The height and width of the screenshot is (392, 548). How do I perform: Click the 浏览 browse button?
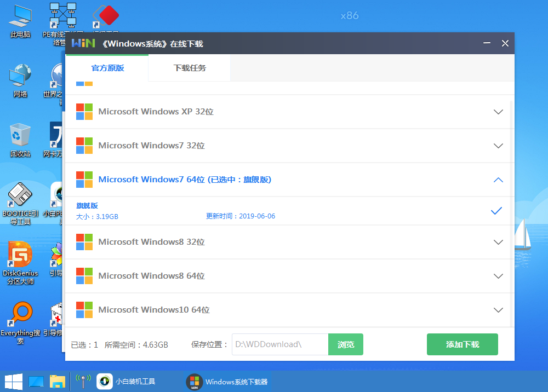pos(346,344)
